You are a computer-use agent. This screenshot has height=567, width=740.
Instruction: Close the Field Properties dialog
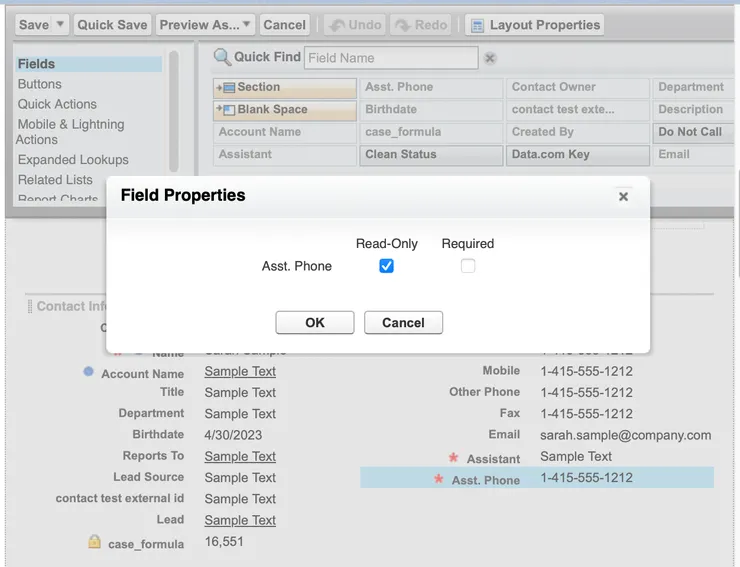[x=623, y=196]
